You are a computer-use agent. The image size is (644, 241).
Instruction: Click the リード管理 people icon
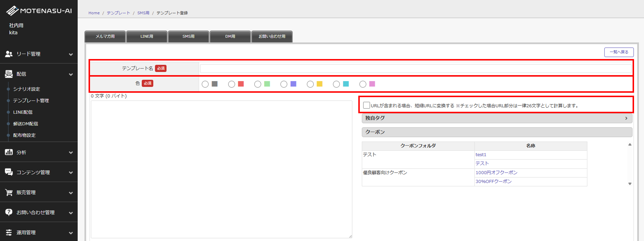(x=9, y=54)
